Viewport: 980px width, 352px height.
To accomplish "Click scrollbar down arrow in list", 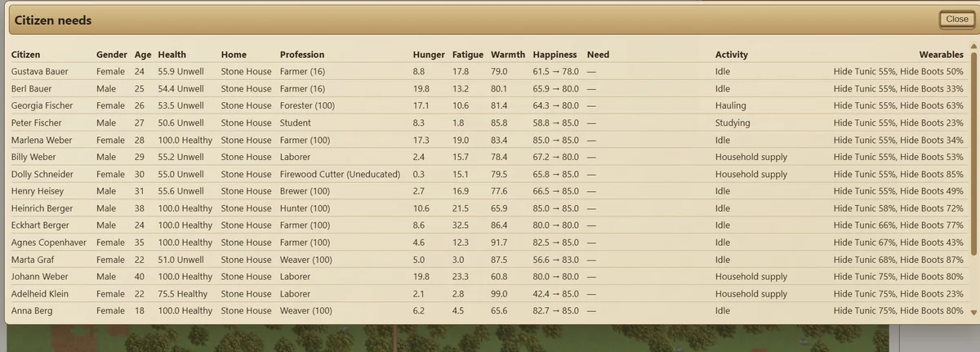I will click(x=973, y=312).
